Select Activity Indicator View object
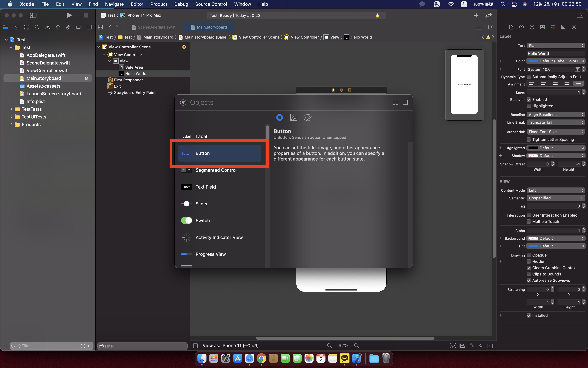588x368 pixels. tap(220, 237)
